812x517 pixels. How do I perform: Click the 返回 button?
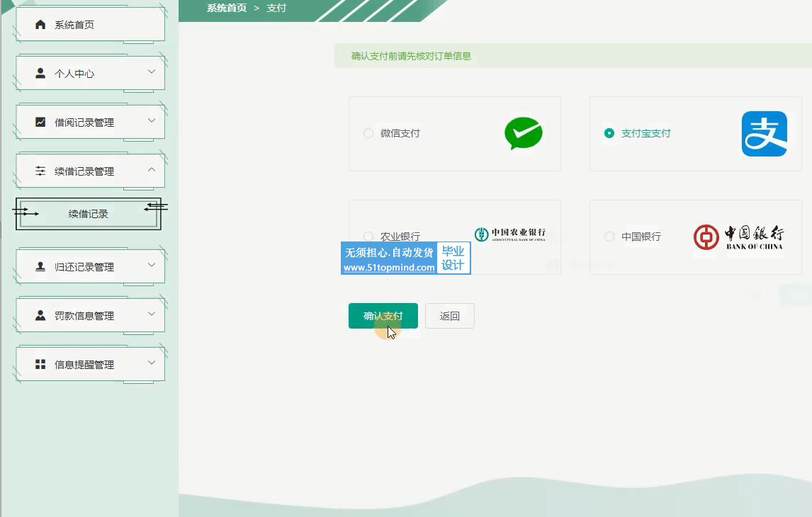449,316
